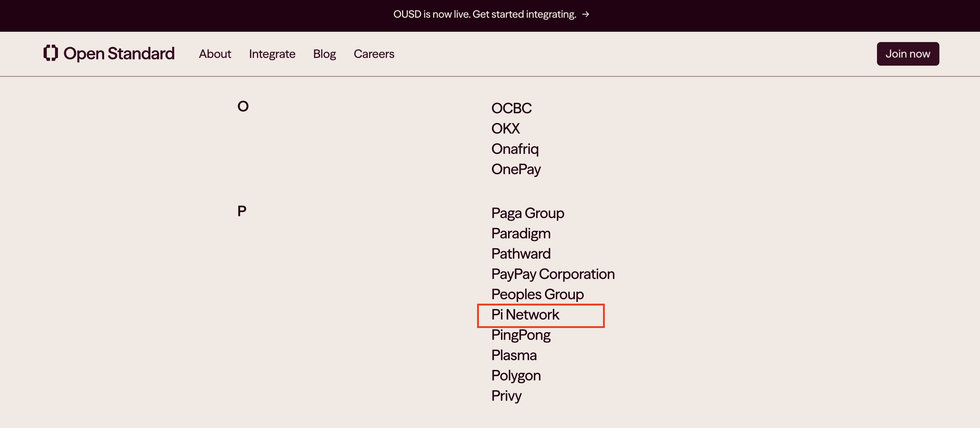Viewport: 980px width, 428px height.
Task: Open the Integrate menu item
Action: click(x=272, y=54)
